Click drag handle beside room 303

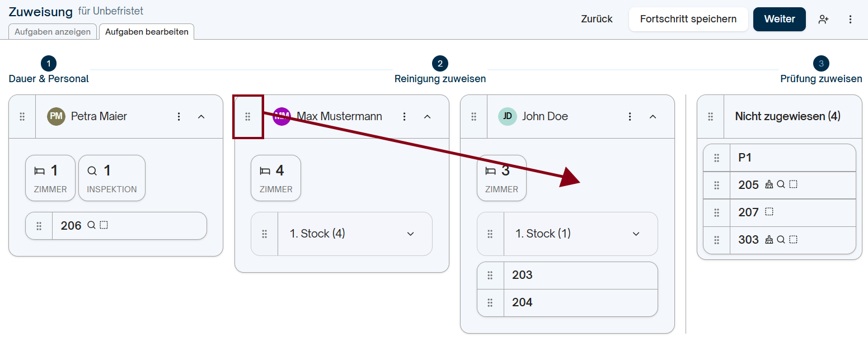[717, 240]
